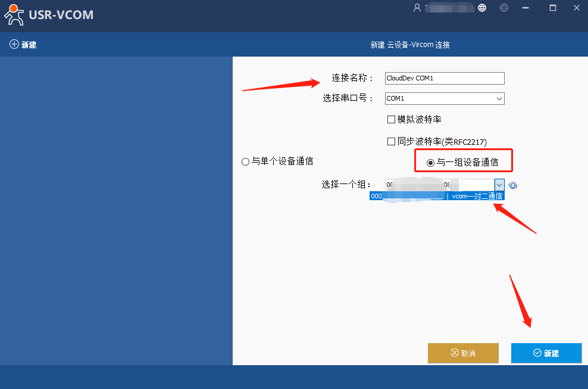Open the user account icon

(x=417, y=8)
